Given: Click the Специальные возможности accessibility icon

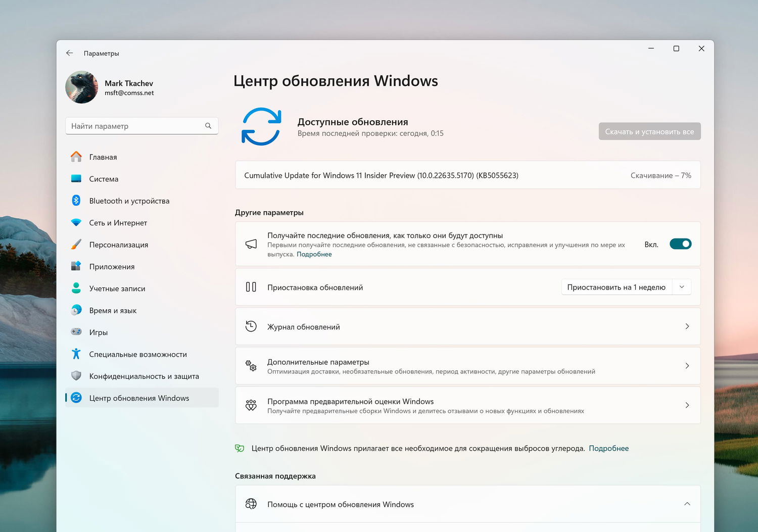Looking at the screenshot, I should pos(76,354).
